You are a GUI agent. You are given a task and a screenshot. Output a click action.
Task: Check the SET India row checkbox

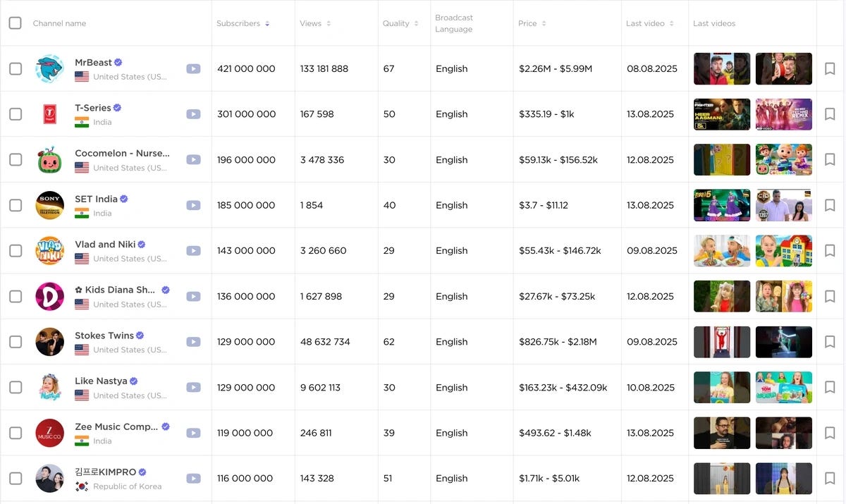click(15, 205)
